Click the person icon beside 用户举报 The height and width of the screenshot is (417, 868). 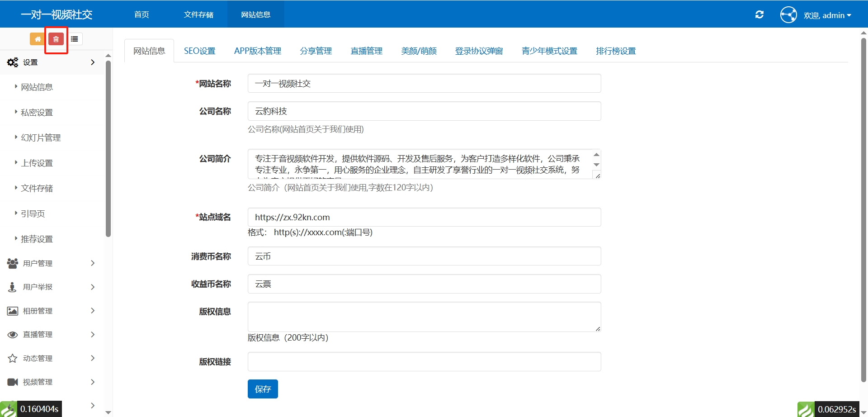click(13, 287)
